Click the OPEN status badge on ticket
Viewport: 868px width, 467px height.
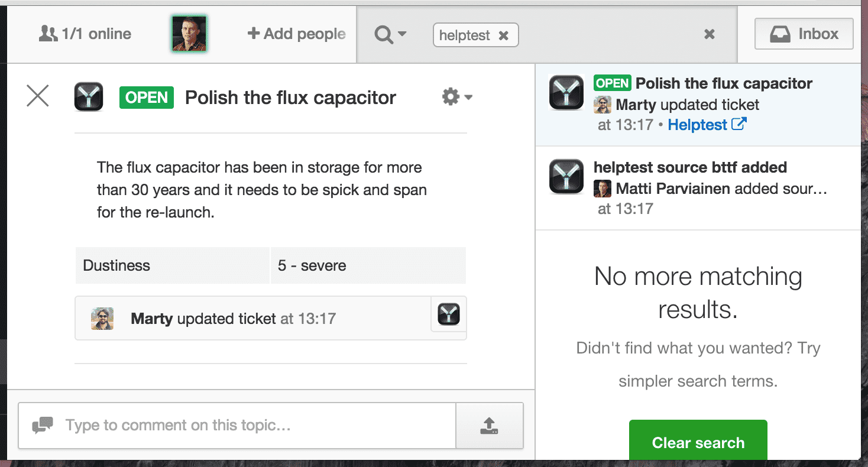146,98
